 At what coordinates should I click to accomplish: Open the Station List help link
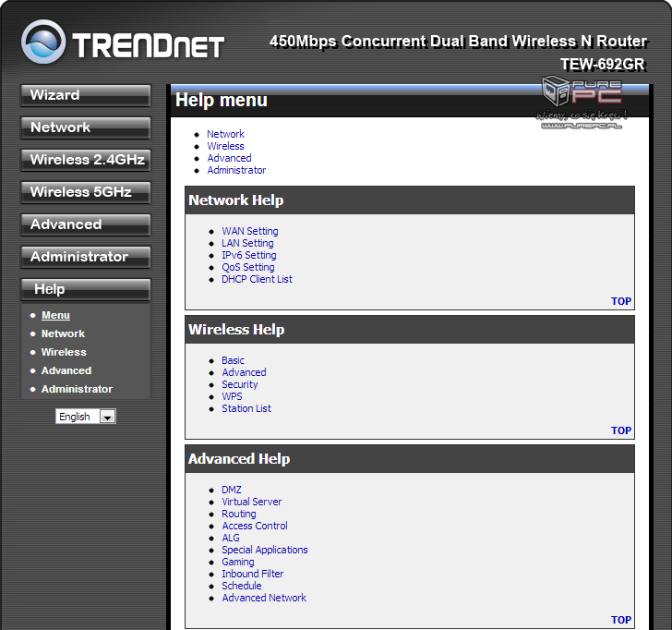point(246,408)
